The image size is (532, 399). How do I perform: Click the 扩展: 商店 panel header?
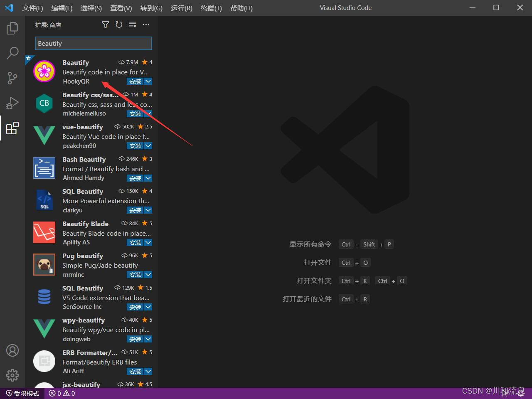coord(48,25)
